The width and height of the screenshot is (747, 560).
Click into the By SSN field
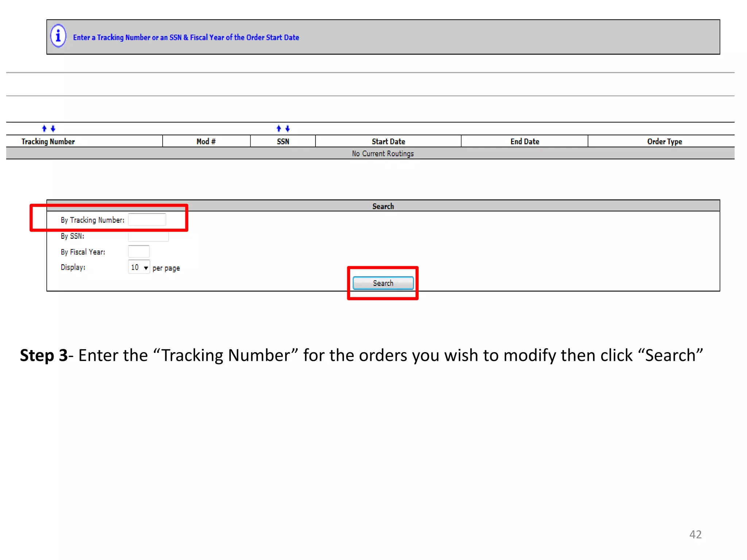(x=148, y=237)
